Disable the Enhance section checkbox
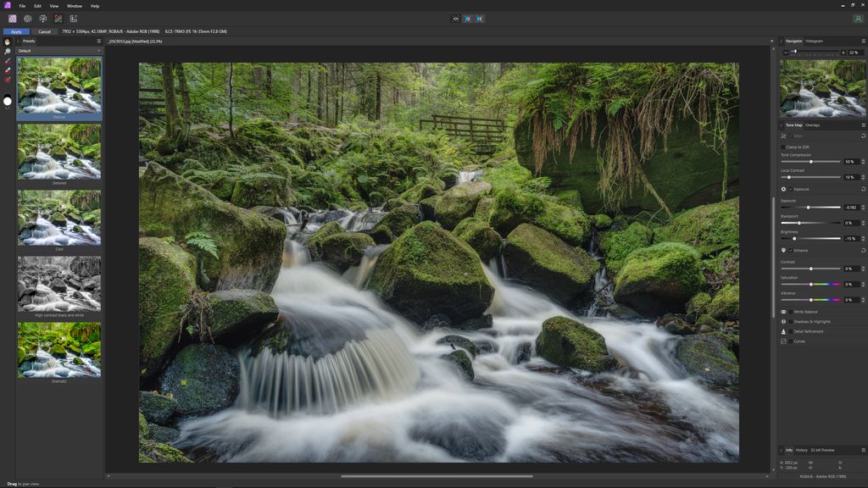Image resolution: width=868 pixels, height=488 pixels. pos(792,251)
